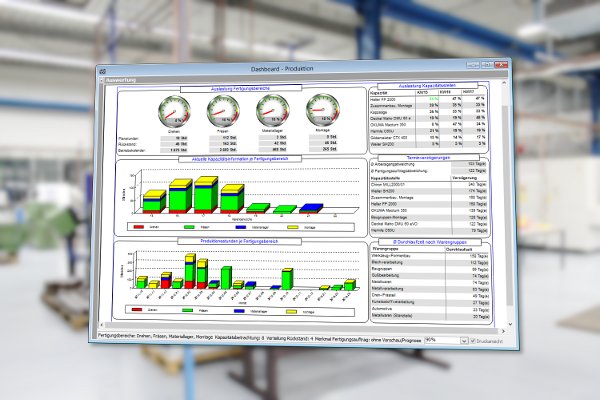Click the vertical scrollbar down arrow
The height and width of the screenshot is (400, 600).
[510, 324]
